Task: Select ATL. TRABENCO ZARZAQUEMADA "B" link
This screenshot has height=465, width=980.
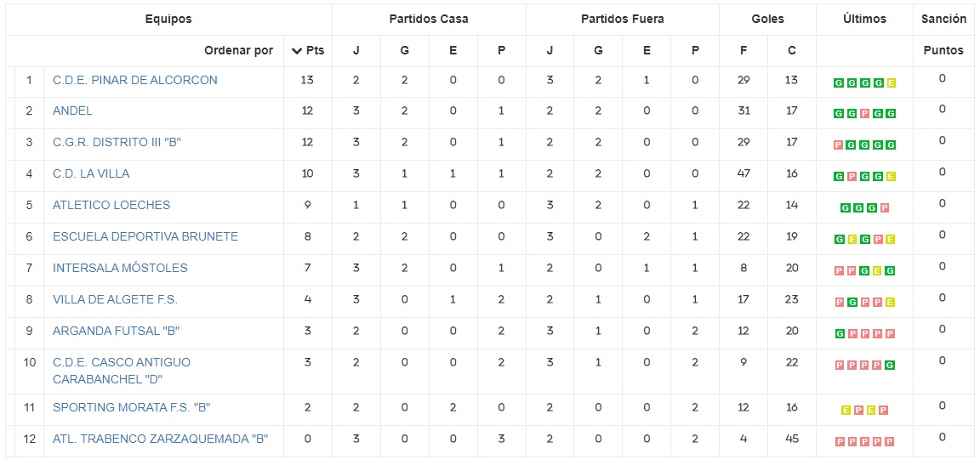Action: click(160, 439)
